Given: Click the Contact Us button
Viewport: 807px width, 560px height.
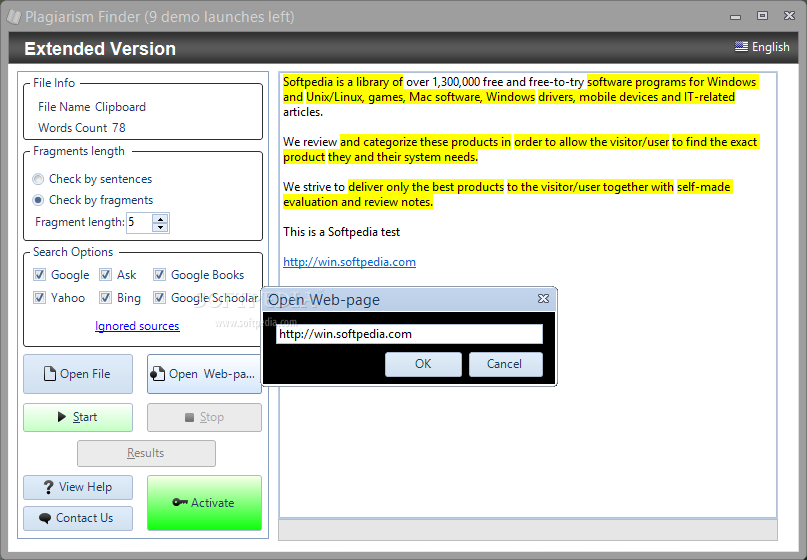Looking at the screenshot, I should [x=78, y=518].
